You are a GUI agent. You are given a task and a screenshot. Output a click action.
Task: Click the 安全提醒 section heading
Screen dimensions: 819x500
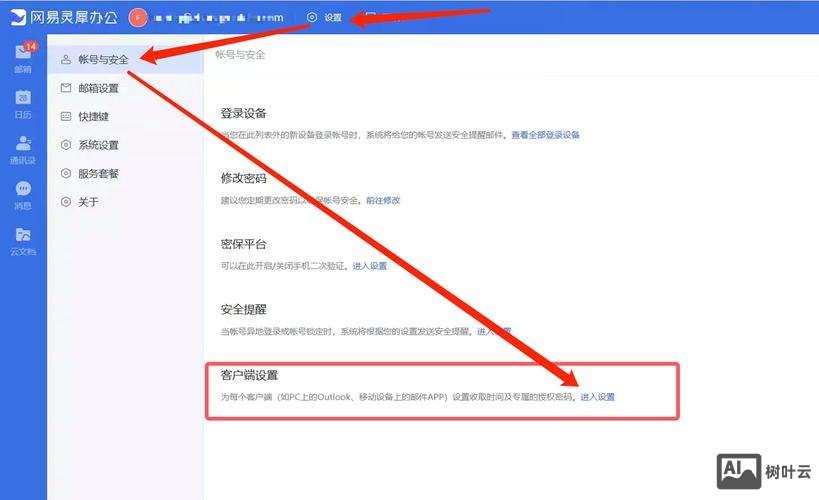tap(243, 309)
